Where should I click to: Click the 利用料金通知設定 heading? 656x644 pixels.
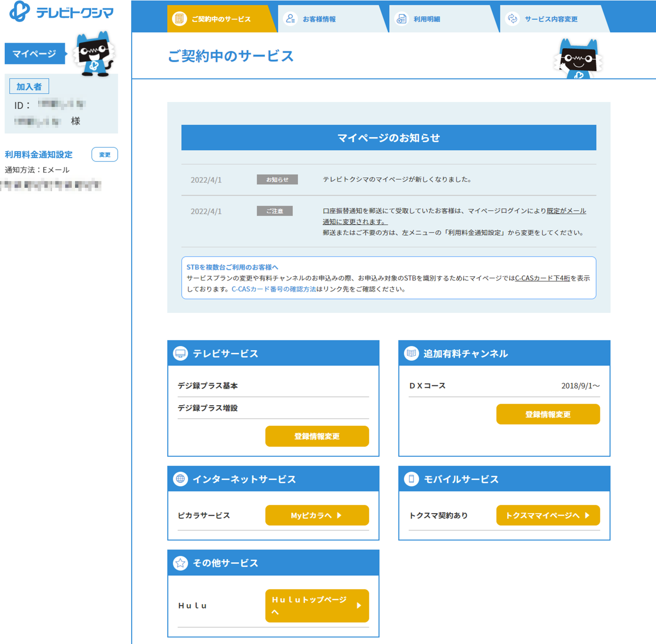[39, 155]
